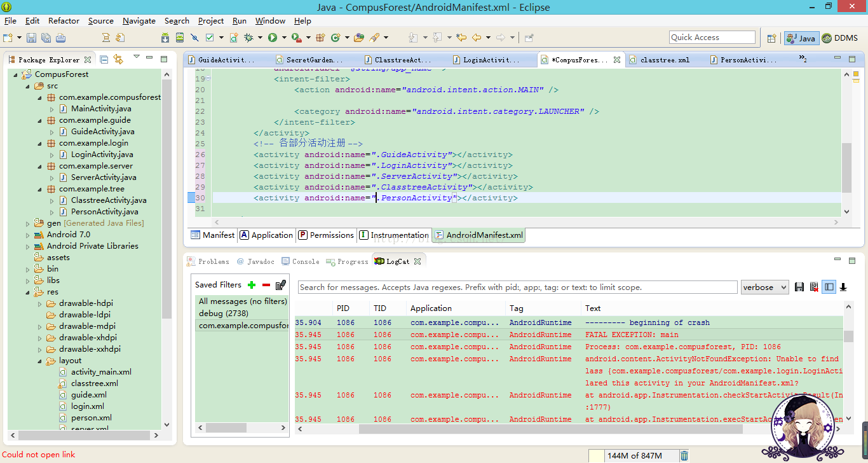Click the New Java Class icon

click(335, 38)
